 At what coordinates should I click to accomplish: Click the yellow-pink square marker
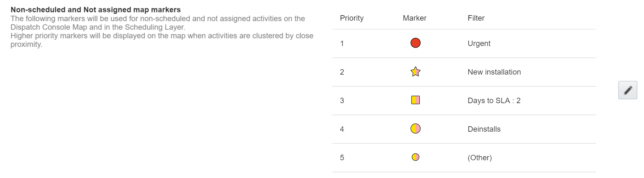pyautogui.click(x=415, y=100)
